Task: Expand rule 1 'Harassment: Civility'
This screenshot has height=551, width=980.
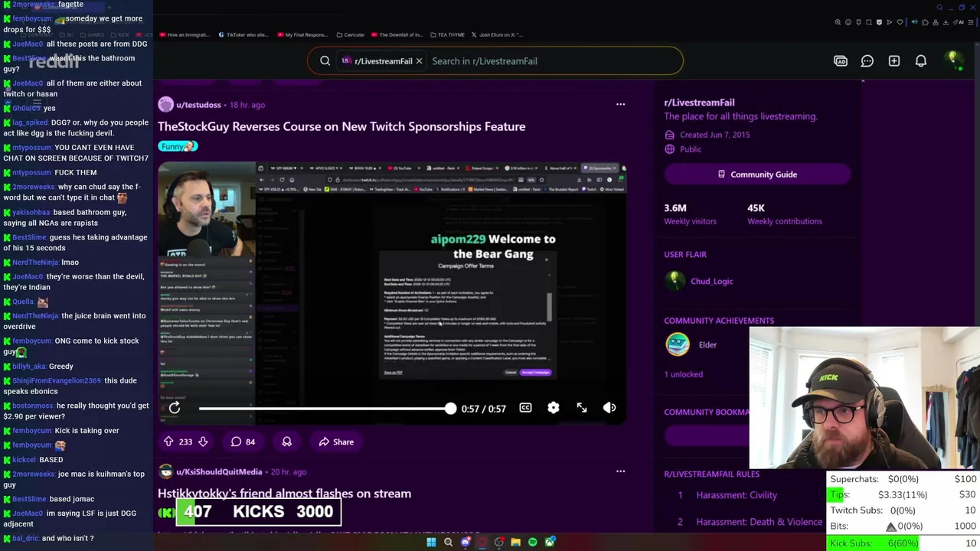Action: 736,495
